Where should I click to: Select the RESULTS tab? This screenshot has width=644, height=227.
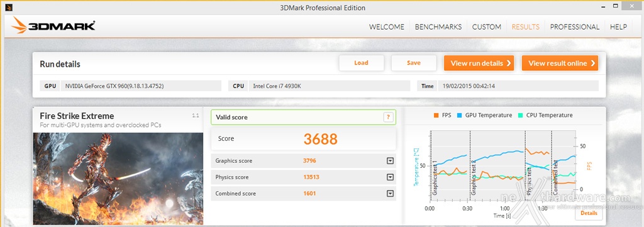[x=525, y=27]
